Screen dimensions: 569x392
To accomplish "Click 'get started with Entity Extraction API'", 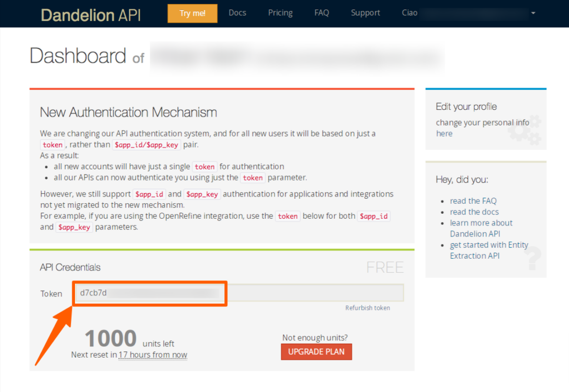I will click(x=489, y=250).
